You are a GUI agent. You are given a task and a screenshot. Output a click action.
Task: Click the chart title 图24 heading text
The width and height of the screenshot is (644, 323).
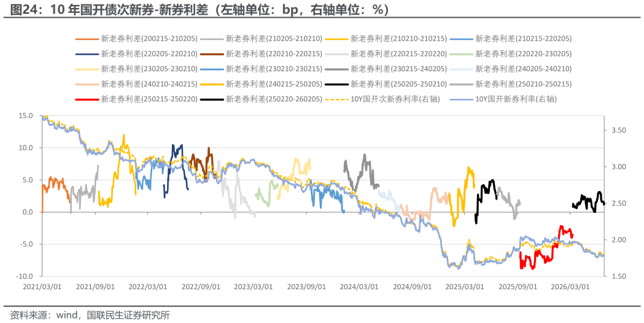pyautogui.click(x=199, y=9)
